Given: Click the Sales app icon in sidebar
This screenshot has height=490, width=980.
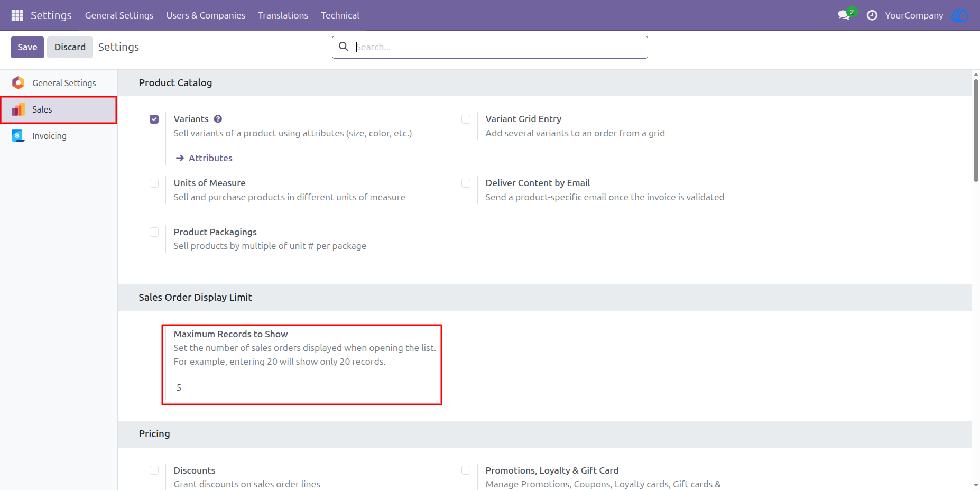Looking at the screenshot, I should (x=19, y=109).
